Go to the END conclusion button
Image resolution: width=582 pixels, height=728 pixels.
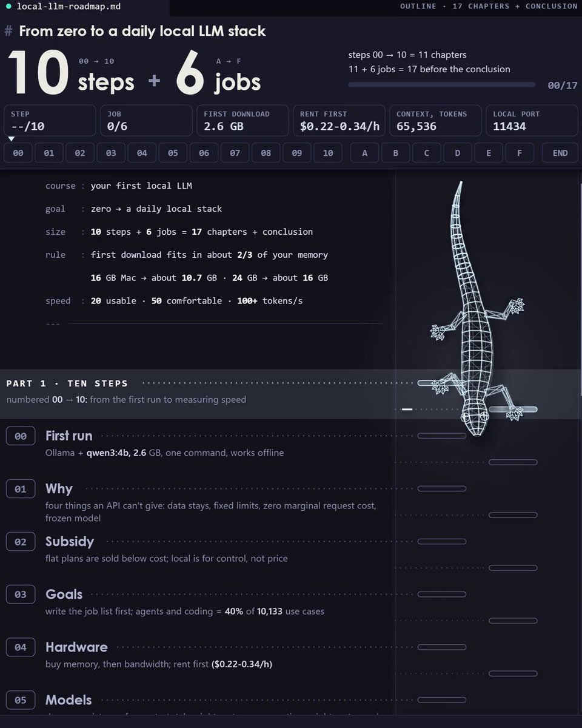(x=560, y=153)
